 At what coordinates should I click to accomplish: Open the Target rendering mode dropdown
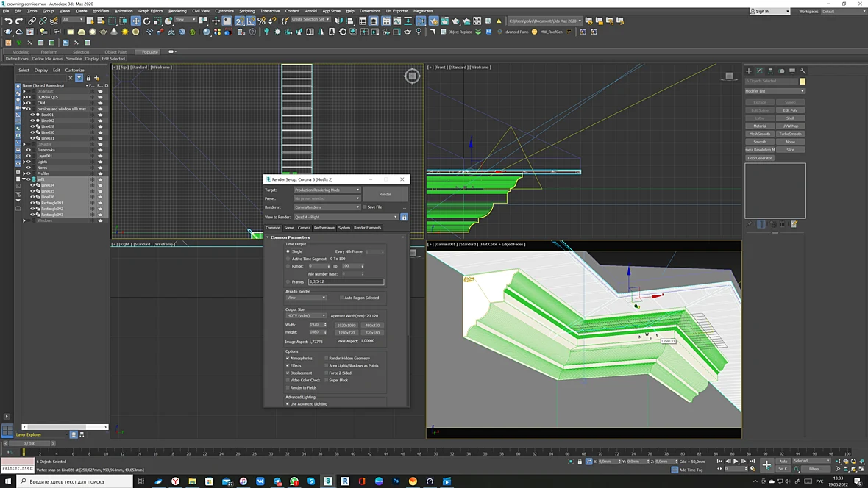[x=327, y=190]
